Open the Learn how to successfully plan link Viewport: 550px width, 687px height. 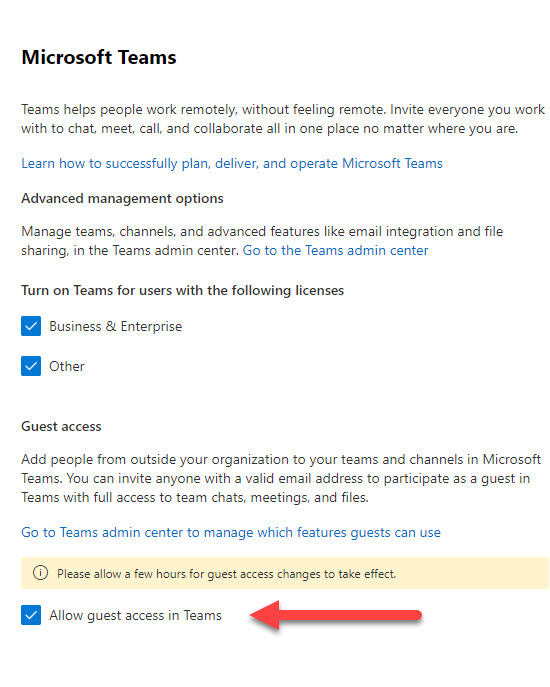coord(232,163)
